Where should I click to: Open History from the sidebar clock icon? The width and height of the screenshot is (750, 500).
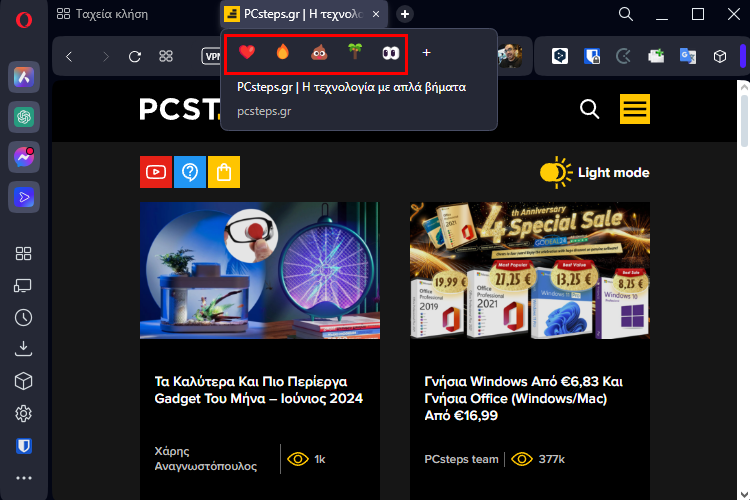point(23,318)
